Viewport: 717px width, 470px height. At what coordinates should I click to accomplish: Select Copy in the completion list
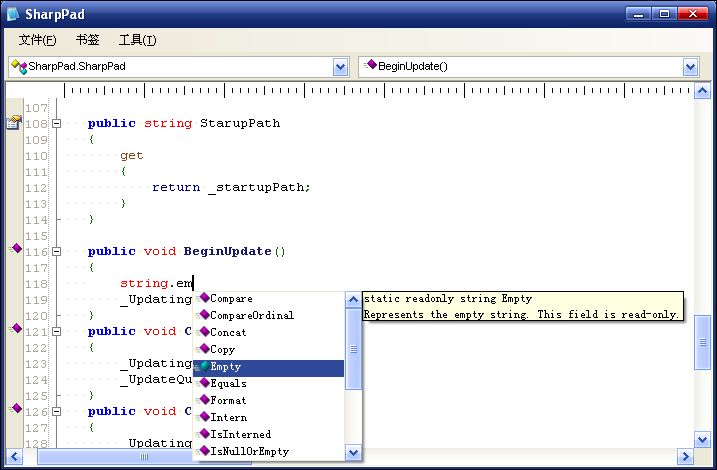tap(268, 350)
